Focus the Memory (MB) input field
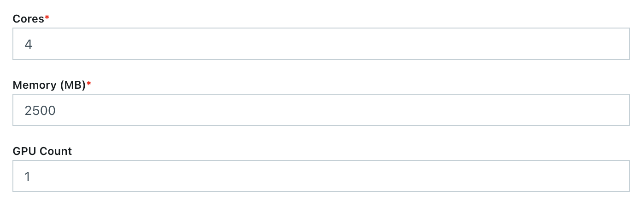 point(321,110)
